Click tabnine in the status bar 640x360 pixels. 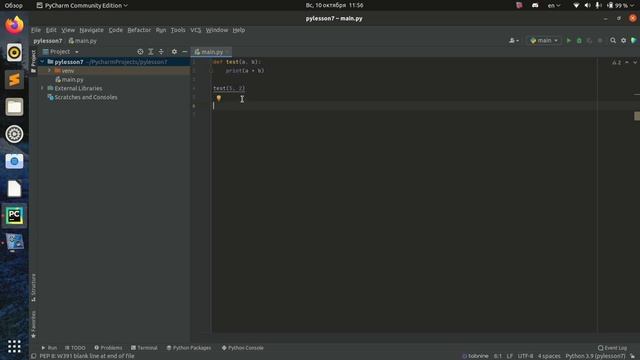pos(475,356)
